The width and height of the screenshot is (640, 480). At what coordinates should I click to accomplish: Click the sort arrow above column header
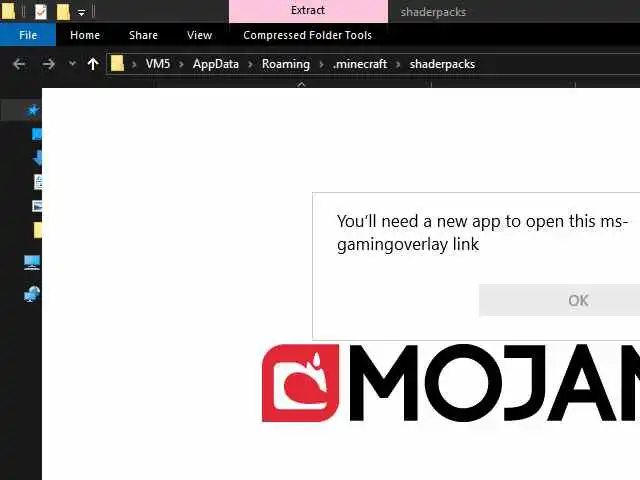click(301, 84)
